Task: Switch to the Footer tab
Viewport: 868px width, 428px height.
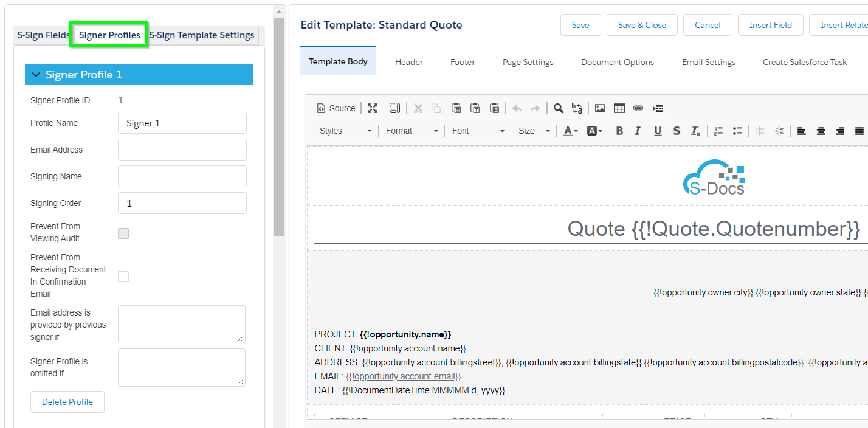Action: tap(463, 62)
